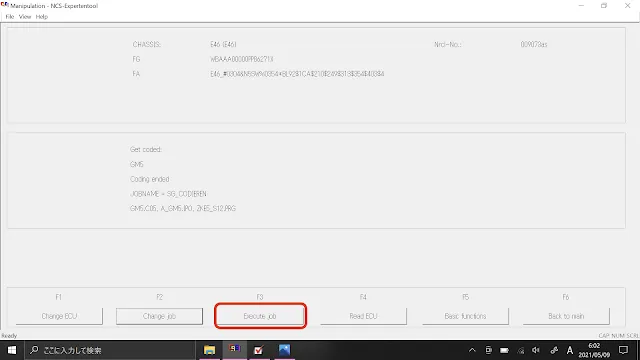Open the clock showing 6:02
Image resolution: width=640 pixels, height=360 pixels.
(x=594, y=350)
